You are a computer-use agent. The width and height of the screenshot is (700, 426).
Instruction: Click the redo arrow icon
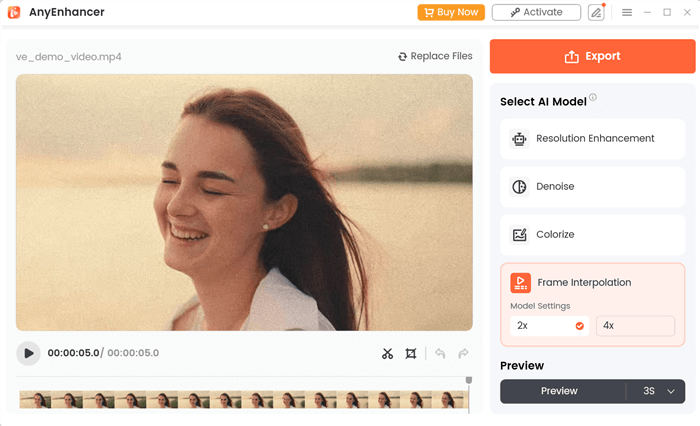point(463,354)
